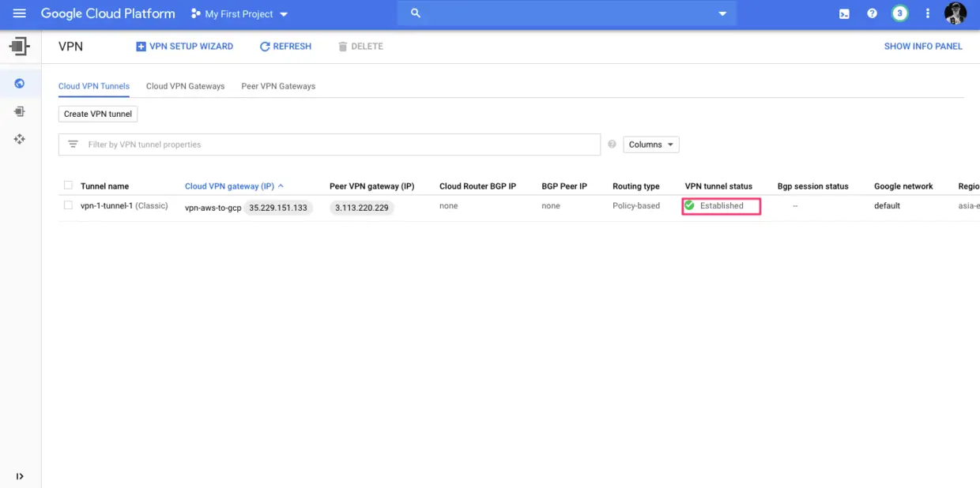Click the search magnifier icon

[x=415, y=13]
